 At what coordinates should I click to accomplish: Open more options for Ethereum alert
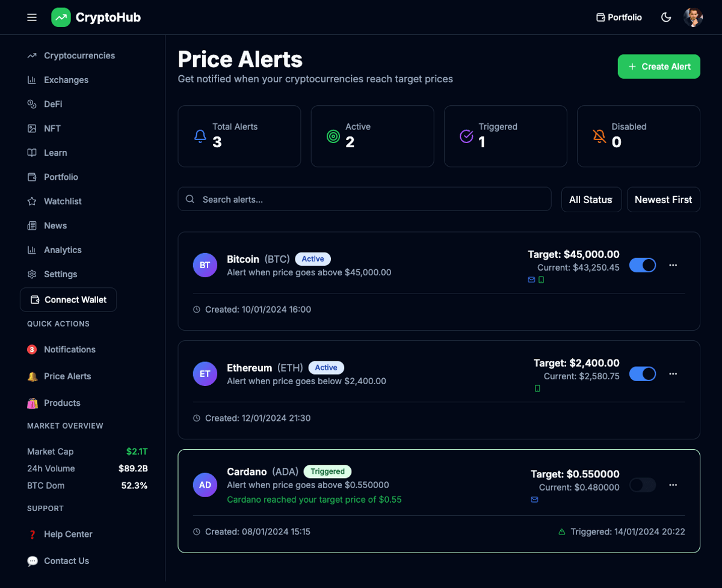click(x=673, y=374)
